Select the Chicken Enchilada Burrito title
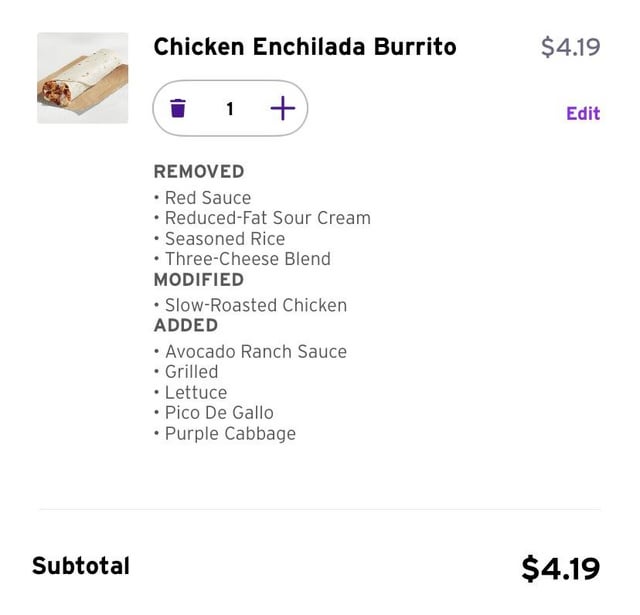 point(304,46)
